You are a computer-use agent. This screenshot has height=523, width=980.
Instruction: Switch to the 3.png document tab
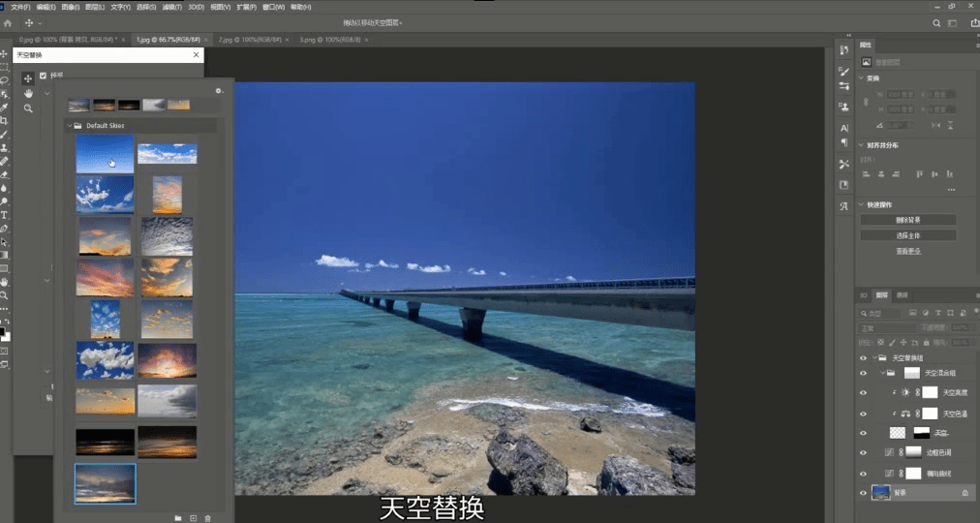point(330,40)
